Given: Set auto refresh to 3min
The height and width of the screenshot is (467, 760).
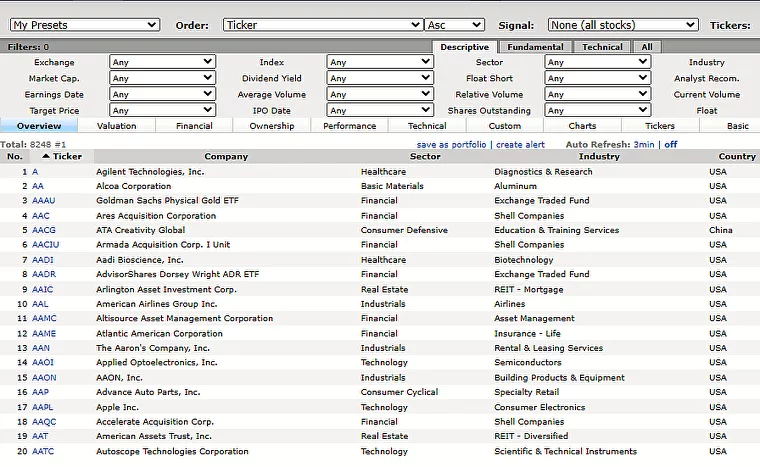Looking at the screenshot, I should coord(643,145).
